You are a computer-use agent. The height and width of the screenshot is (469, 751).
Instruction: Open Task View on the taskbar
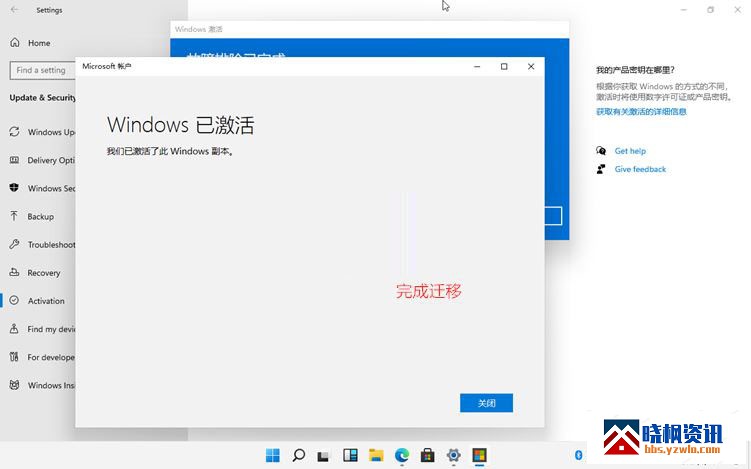point(324,456)
